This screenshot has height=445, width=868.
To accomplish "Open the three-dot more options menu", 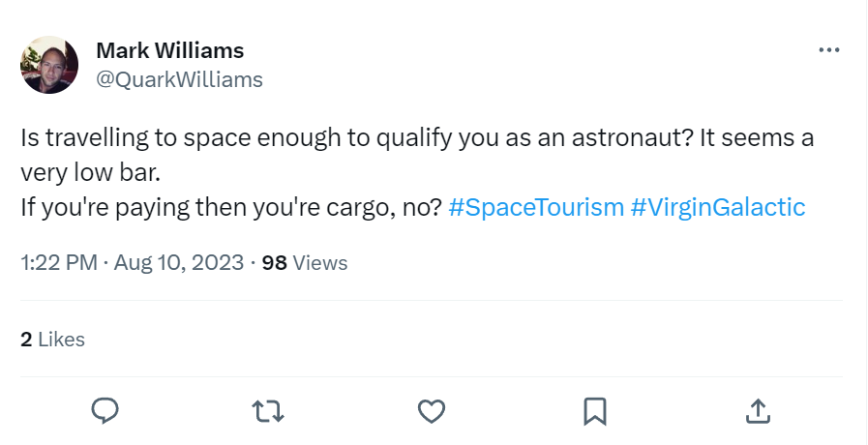I will pos(828,50).
